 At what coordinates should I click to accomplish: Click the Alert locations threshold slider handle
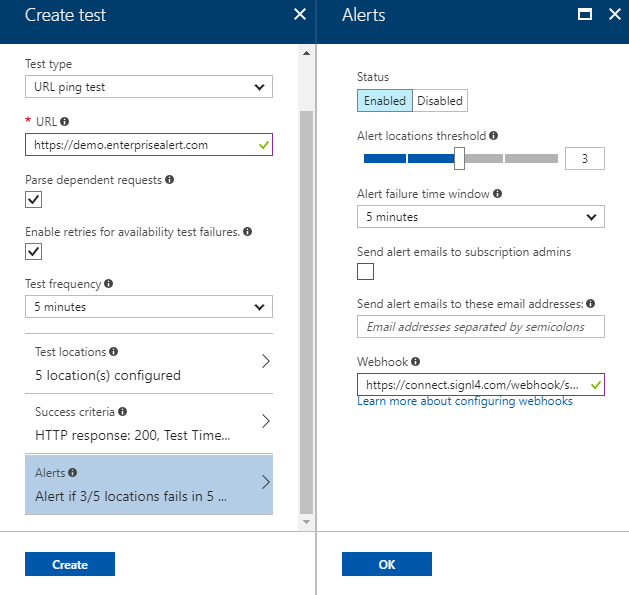coord(459,158)
